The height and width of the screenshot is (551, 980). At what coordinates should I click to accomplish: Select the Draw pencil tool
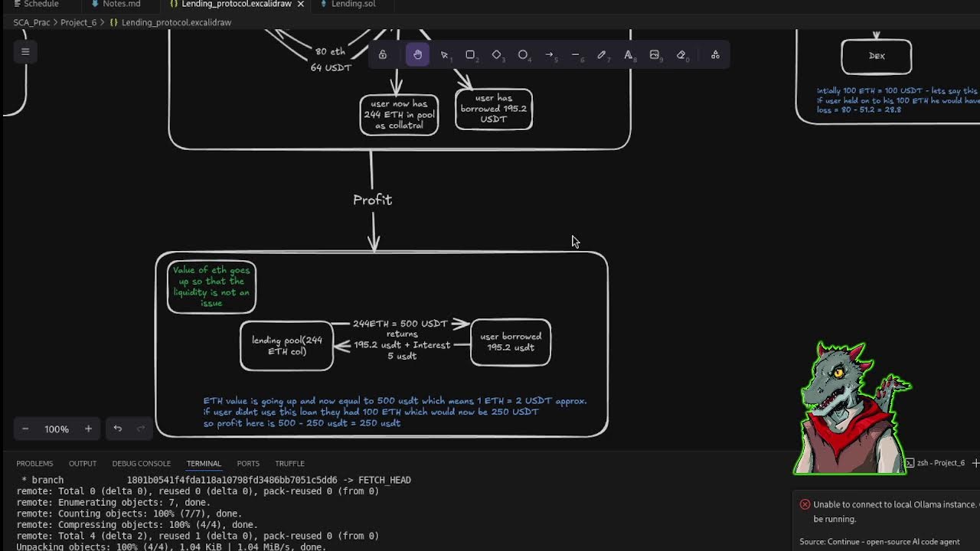[602, 55]
